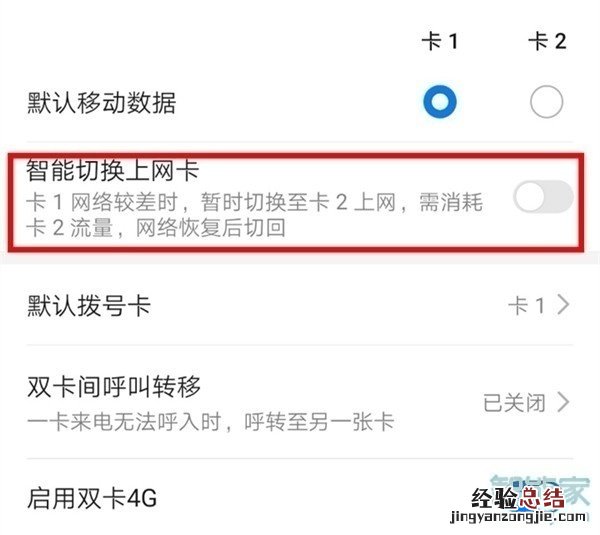Click the 卡 2 流量，网络恢复后切回 line

click(156, 227)
